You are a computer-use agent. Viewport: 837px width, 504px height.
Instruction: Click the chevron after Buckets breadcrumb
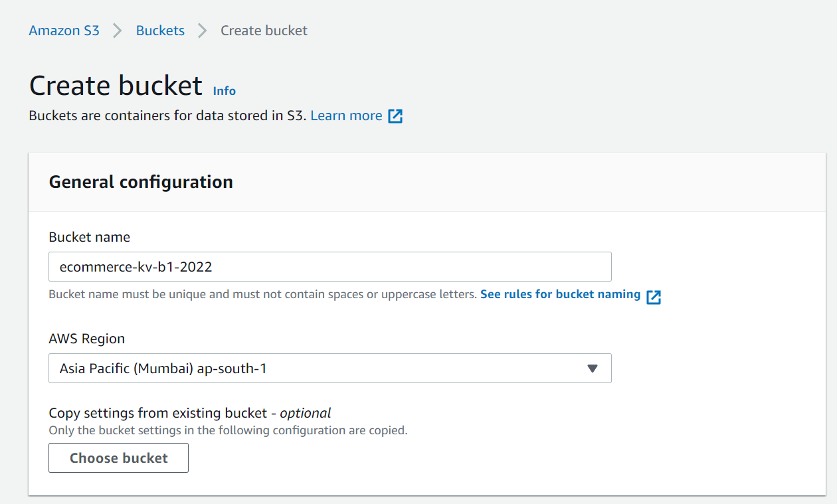pos(202,30)
